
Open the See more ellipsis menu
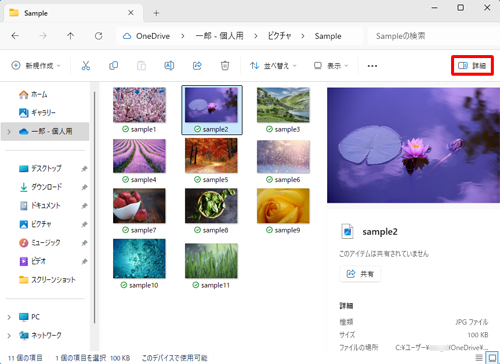pos(372,66)
